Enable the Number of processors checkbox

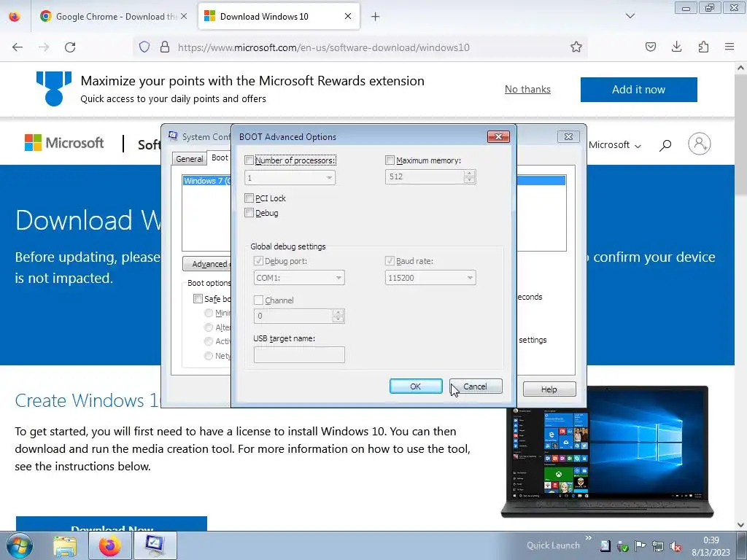(249, 160)
